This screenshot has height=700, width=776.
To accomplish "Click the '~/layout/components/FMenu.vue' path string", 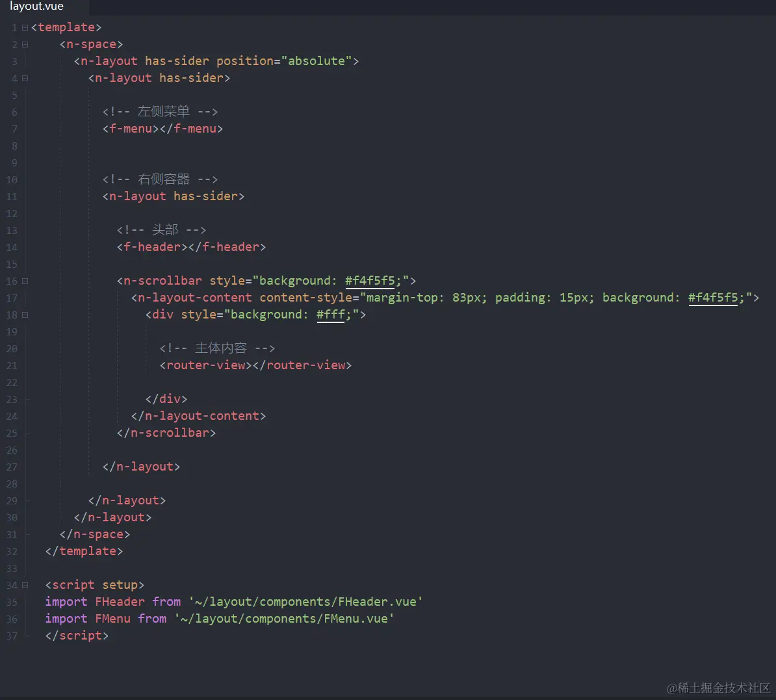I will [x=284, y=618].
